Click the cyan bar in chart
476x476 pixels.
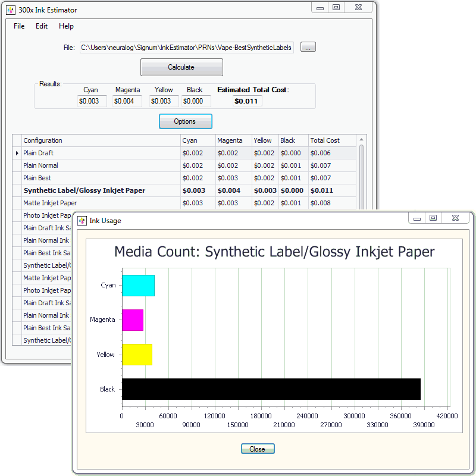coord(138,286)
